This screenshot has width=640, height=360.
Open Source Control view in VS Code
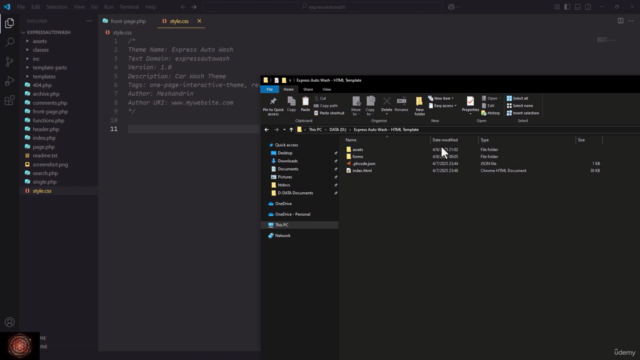pos(9,62)
